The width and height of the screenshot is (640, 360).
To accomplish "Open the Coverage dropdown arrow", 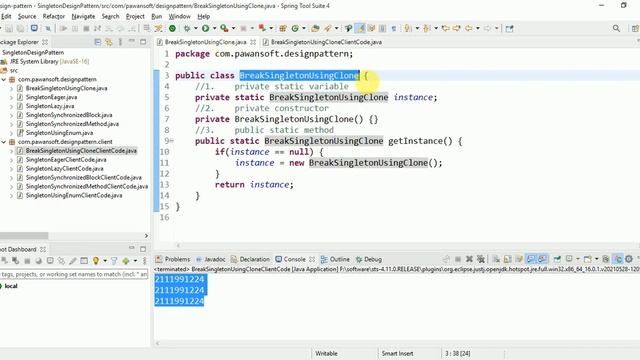I will point(233,28).
